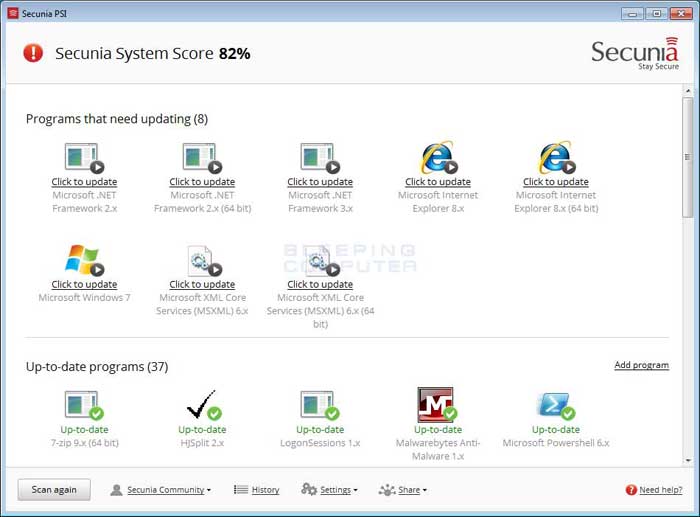Click update link for .NET Framework 2.x (64 bit)
Viewport: 700px width, 517px height.
tap(202, 182)
